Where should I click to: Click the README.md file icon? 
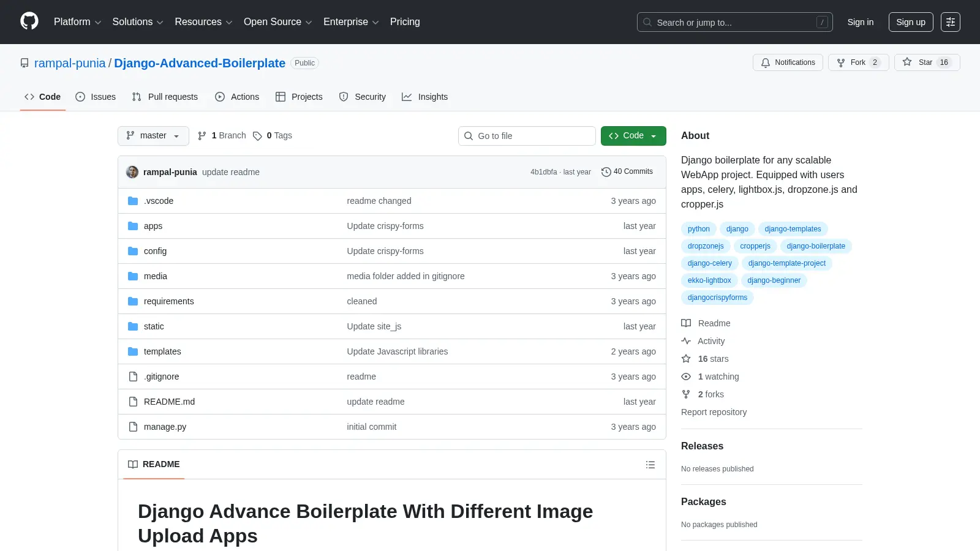pyautogui.click(x=133, y=402)
